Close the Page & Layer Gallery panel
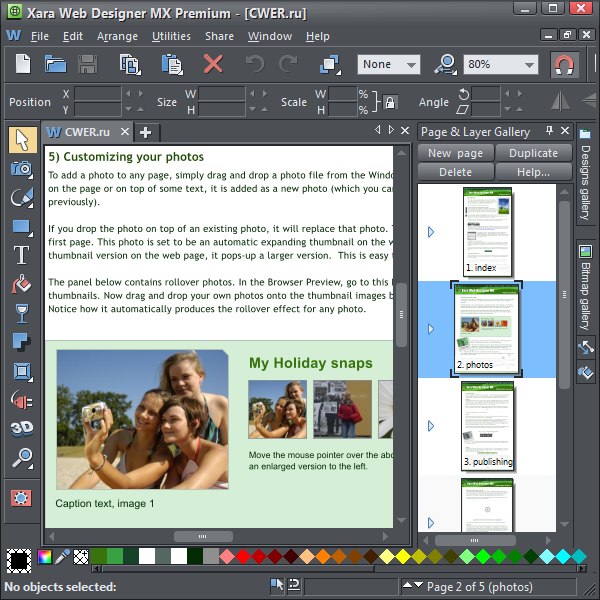 tap(565, 130)
